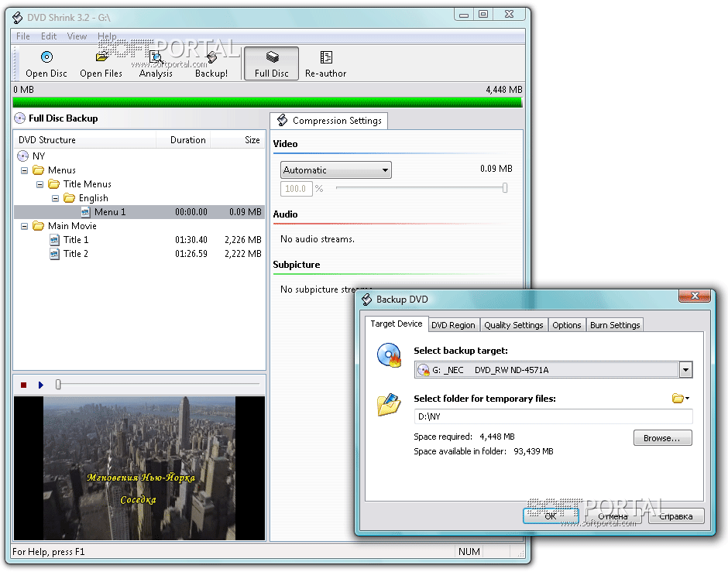728x572 pixels.
Task: Open the View menu
Action: pyautogui.click(x=77, y=36)
